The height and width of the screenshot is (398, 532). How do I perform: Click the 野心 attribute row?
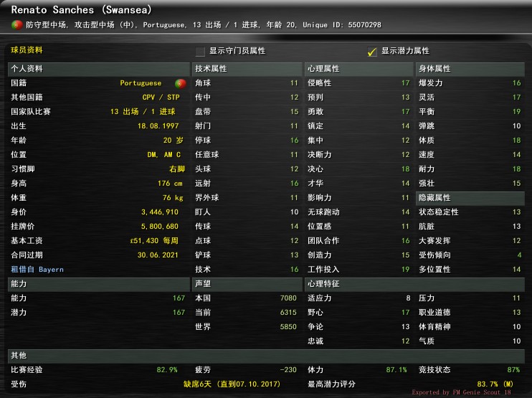pyautogui.click(x=358, y=313)
